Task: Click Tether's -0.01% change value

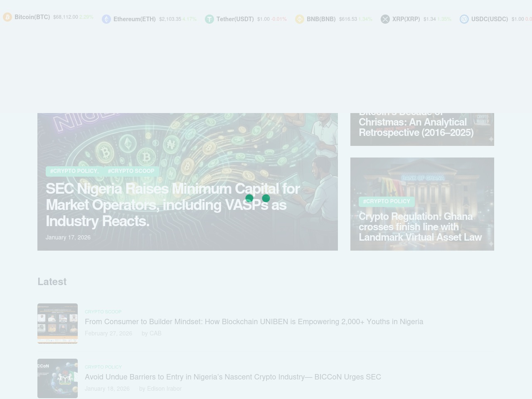Action: click(x=279, y=19)
